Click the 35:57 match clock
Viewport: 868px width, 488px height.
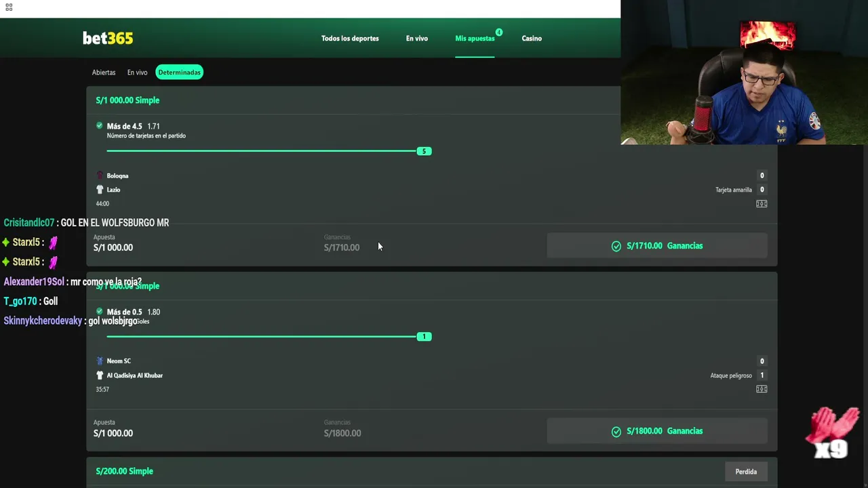pos(102,389)
